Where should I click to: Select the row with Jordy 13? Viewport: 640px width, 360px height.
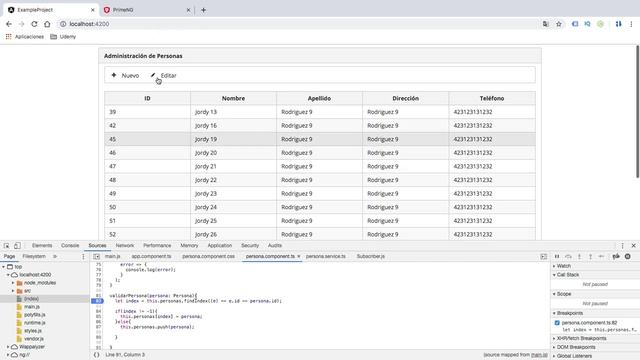coord(320,112)
